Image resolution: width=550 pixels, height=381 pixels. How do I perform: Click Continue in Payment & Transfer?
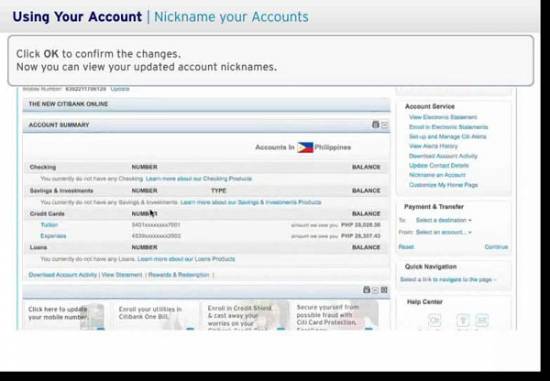(496, 247)
